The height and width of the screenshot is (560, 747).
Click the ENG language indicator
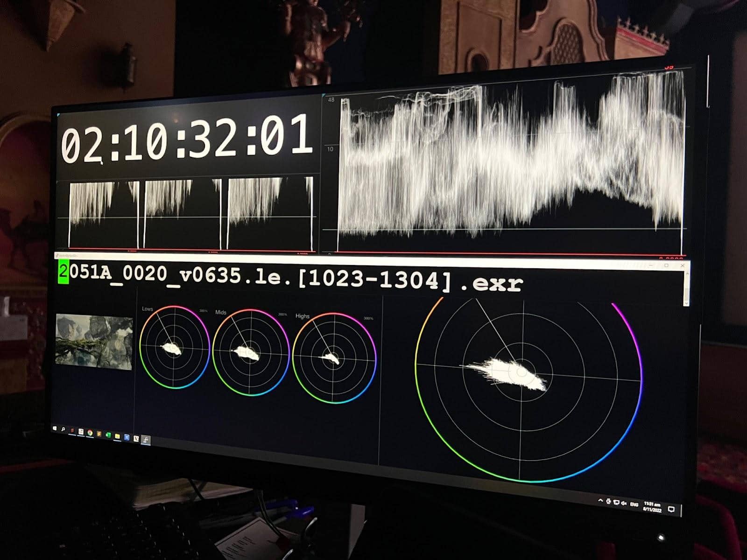point(634,504)
